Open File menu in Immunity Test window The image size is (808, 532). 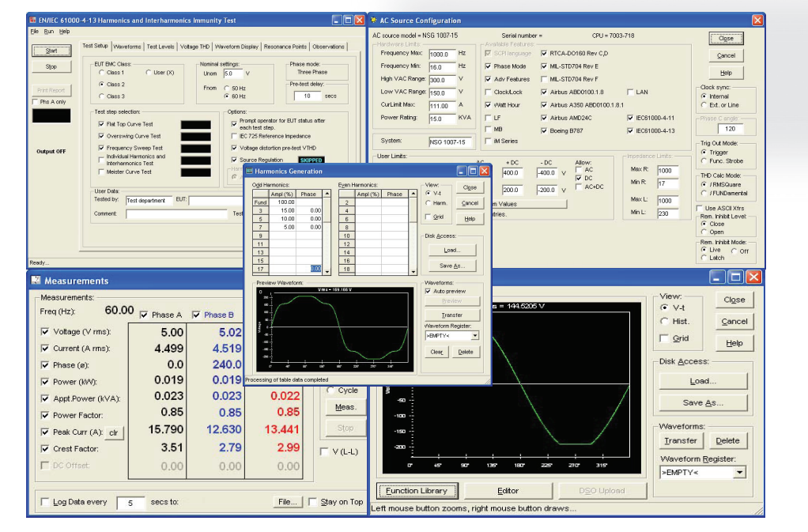click(x=35, y=32)
